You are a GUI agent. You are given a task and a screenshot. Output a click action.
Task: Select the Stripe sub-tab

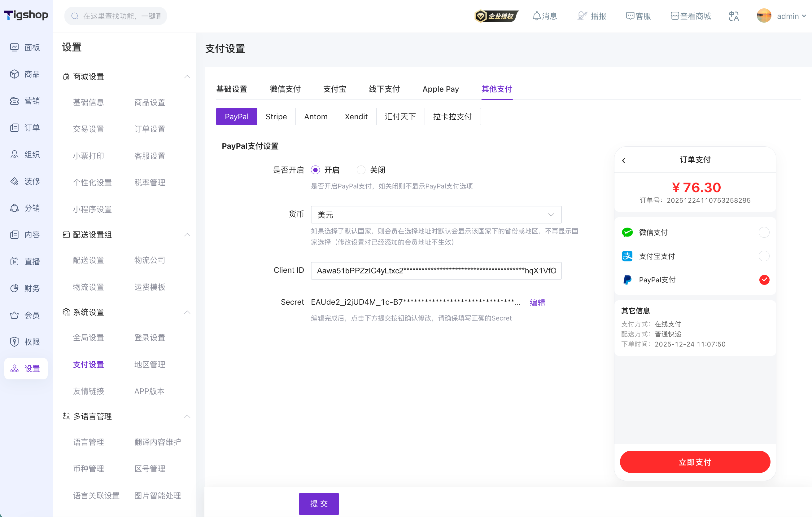[x=276, y=117]
